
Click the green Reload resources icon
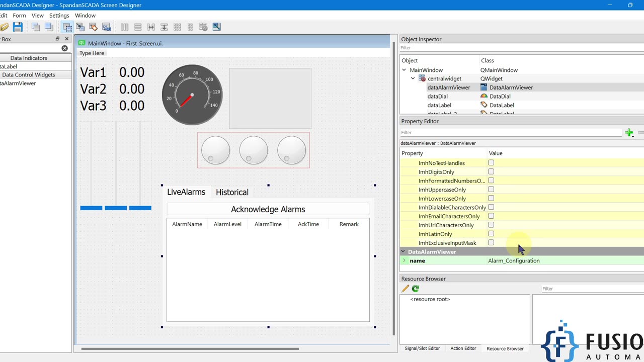(416, 289)
